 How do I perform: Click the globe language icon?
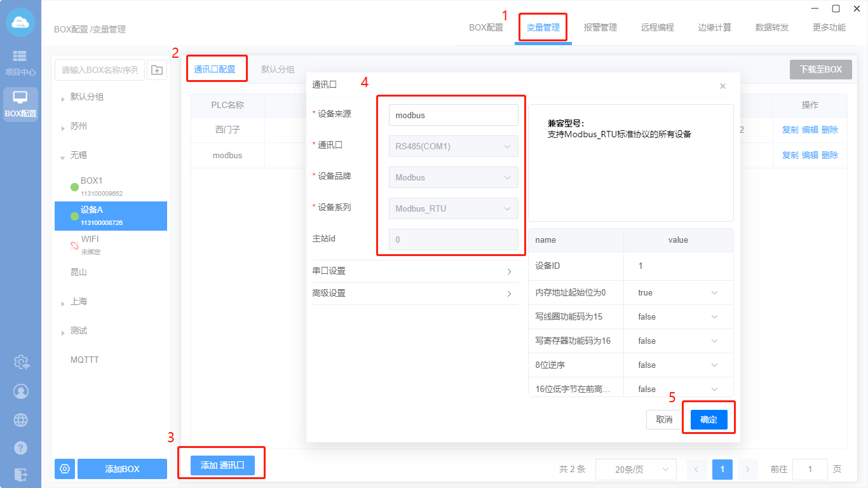point(21,419)
